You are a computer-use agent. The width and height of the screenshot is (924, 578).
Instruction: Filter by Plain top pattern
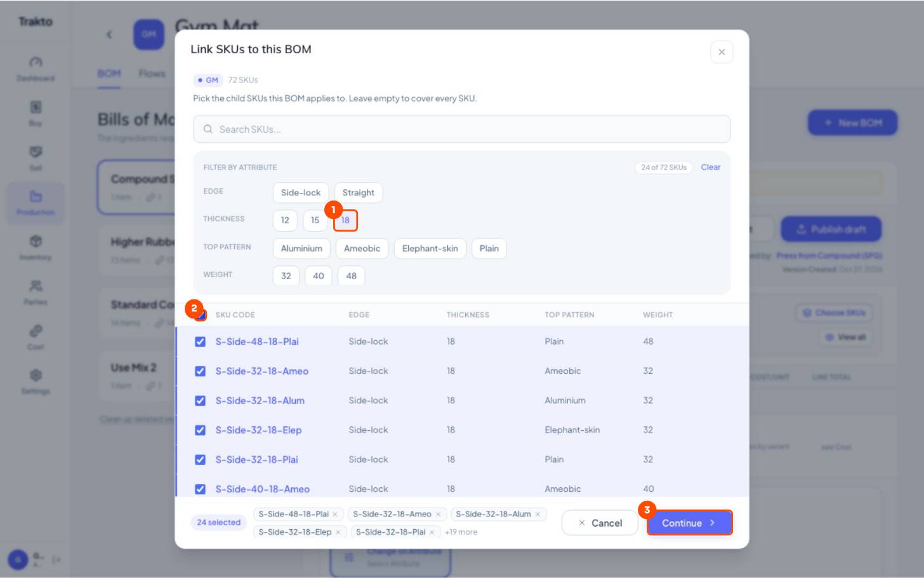coord(489,249)
